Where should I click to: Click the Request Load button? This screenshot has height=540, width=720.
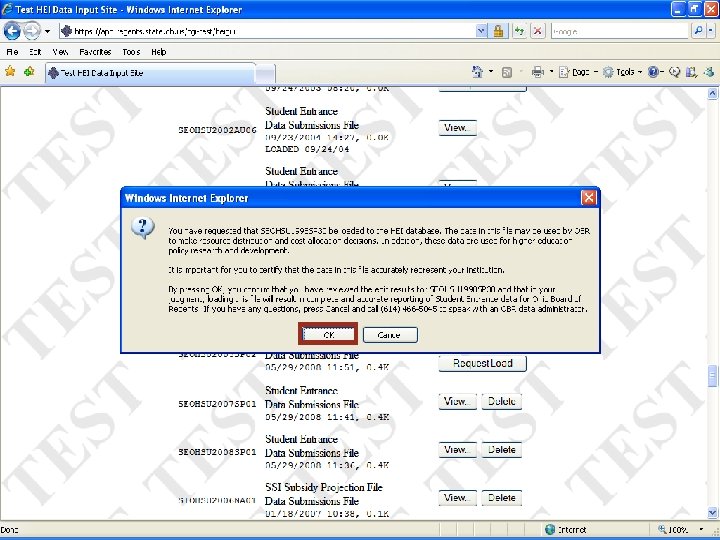coord(482,363)
